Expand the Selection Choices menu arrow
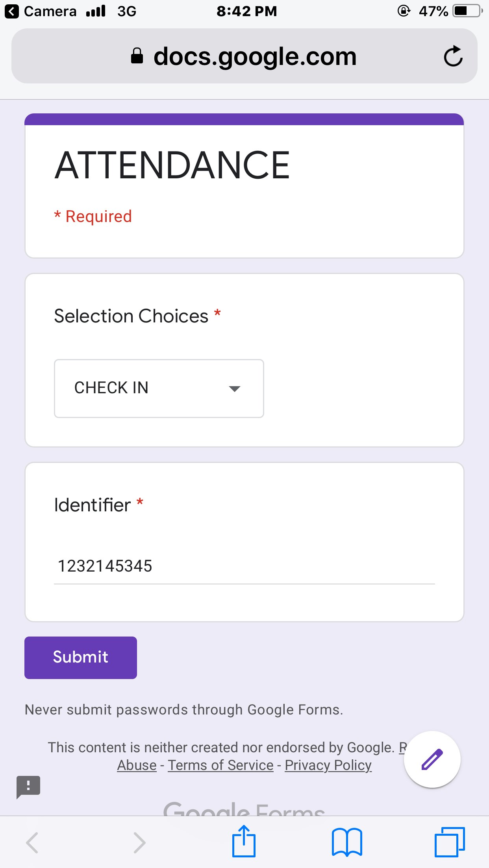The width and height of the screenshot is (489, 868). 234,389
